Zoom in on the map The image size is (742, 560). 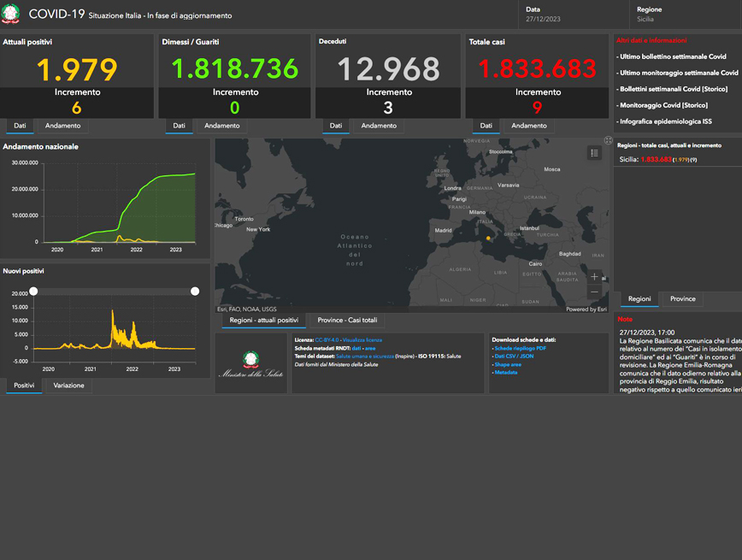pos(594,277)
